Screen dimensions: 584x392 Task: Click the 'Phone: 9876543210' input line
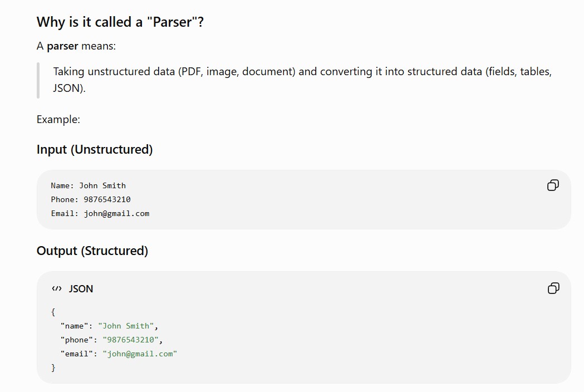tap(91, 199)
